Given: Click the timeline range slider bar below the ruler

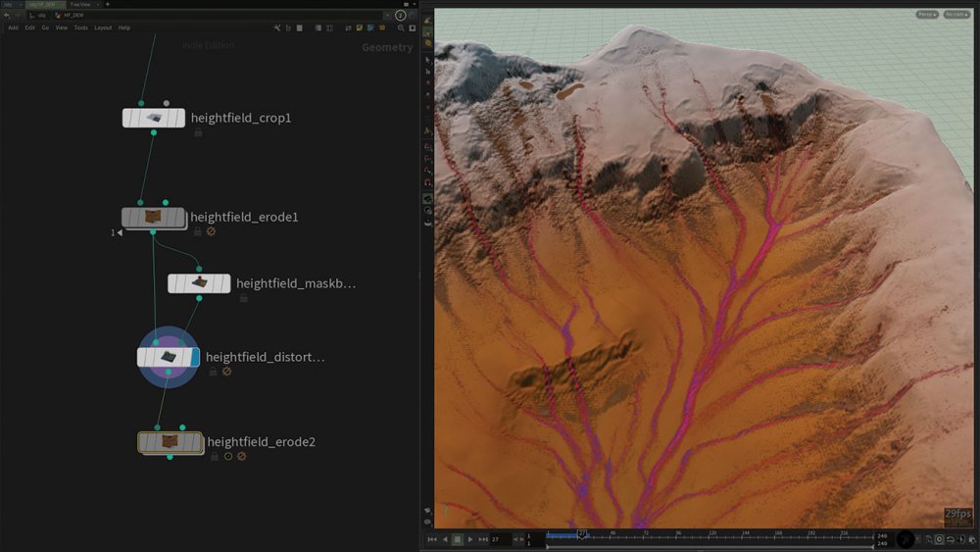Looking at the screenshot, I should [x=710, y=546].
